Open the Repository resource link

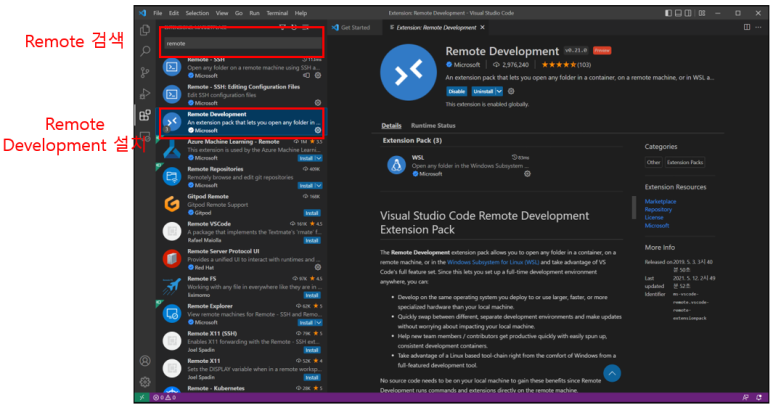pos(658,209)
